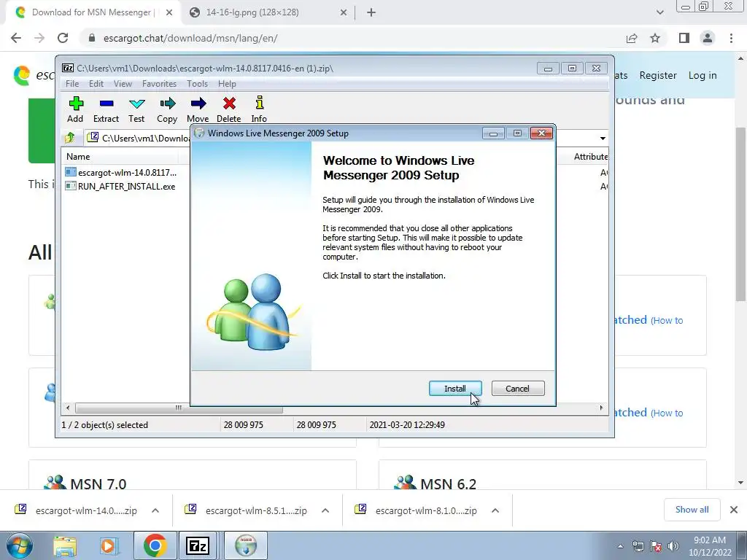Viewport: 747px width, 560px height.
Task: Click the 7-Zip taskbar icon
Action: [198, 545]
